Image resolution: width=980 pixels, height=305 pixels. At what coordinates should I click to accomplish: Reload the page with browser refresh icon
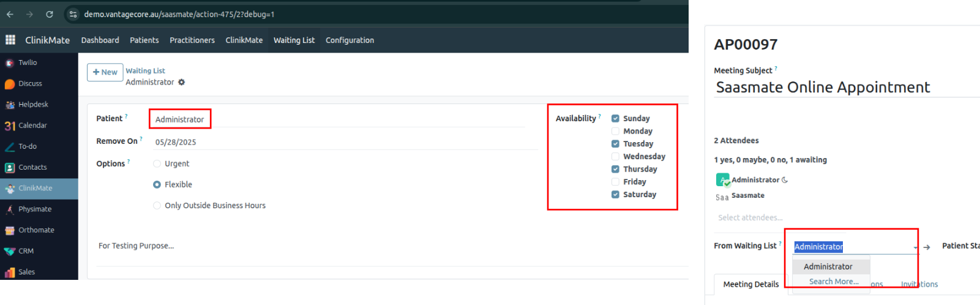(x=50, y=14)
